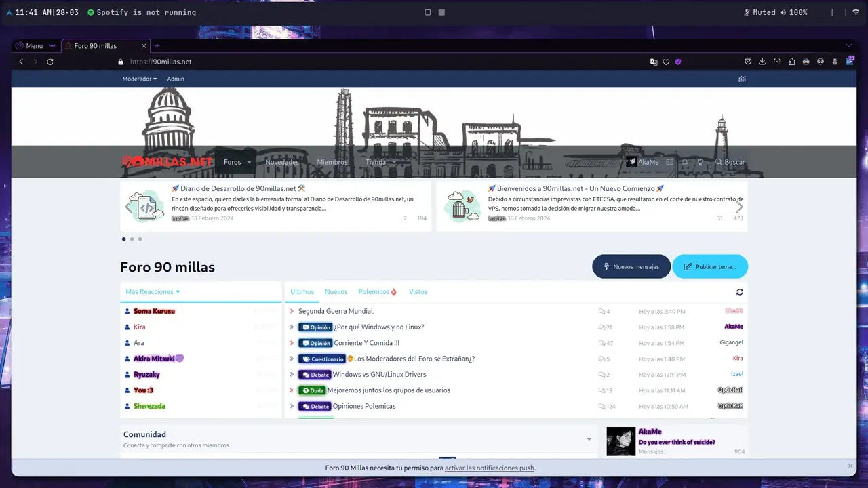Open thread Opiniones Polemicas
The height and width of the screenshot is (488, 868).
tap(364, 406)
